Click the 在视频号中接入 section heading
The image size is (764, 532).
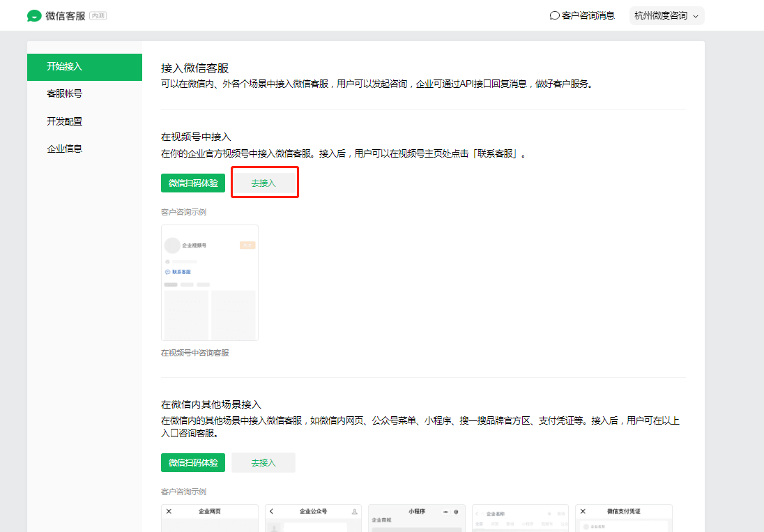196,137
